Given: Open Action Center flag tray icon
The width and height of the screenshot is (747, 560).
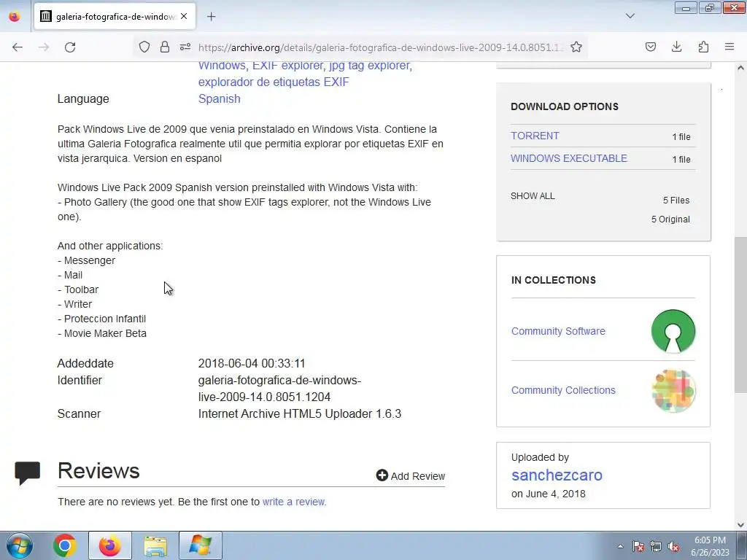Looking at the screenshot, I should coord(638,546).
